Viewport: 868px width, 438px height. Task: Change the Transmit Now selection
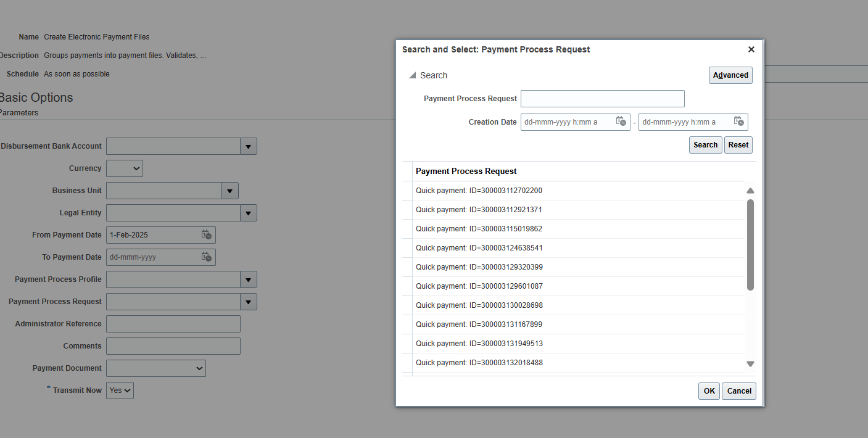point(120,390)
